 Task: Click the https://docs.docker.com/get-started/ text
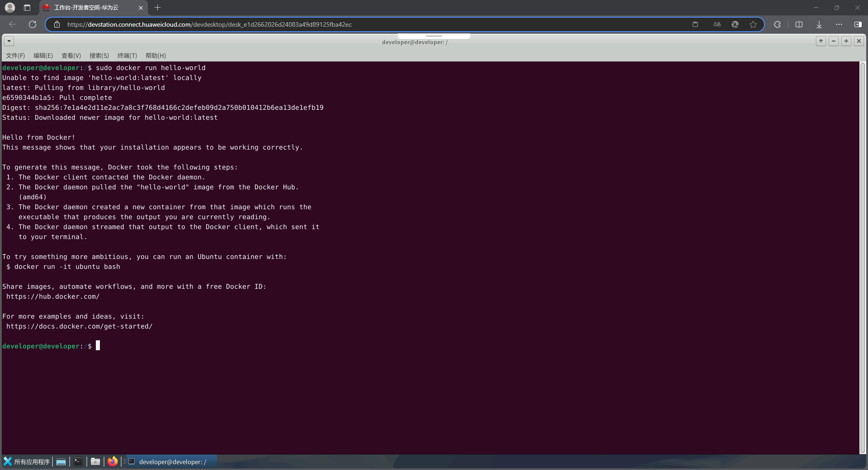80,326
